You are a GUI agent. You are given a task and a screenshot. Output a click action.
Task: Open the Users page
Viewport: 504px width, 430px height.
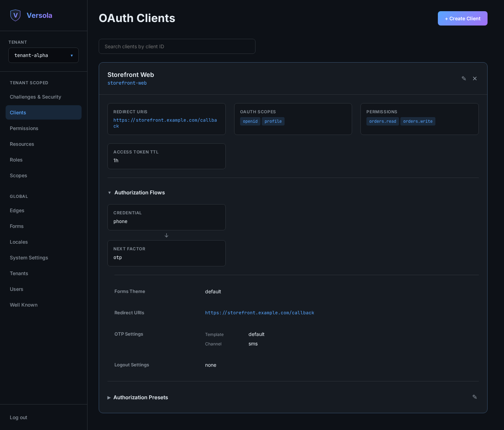coord(43,289)
